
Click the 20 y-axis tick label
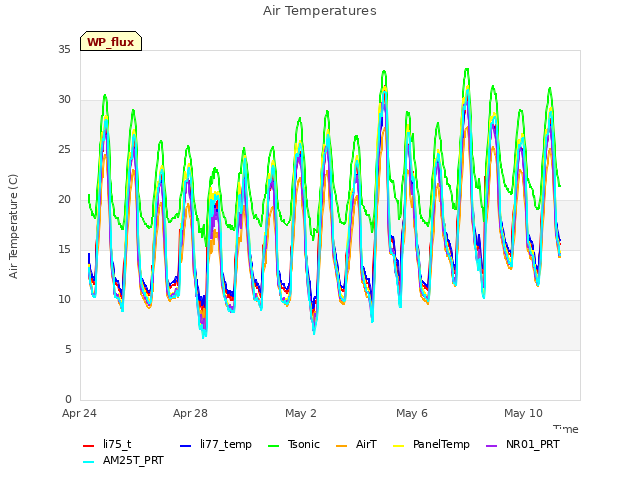click(64, 200)
